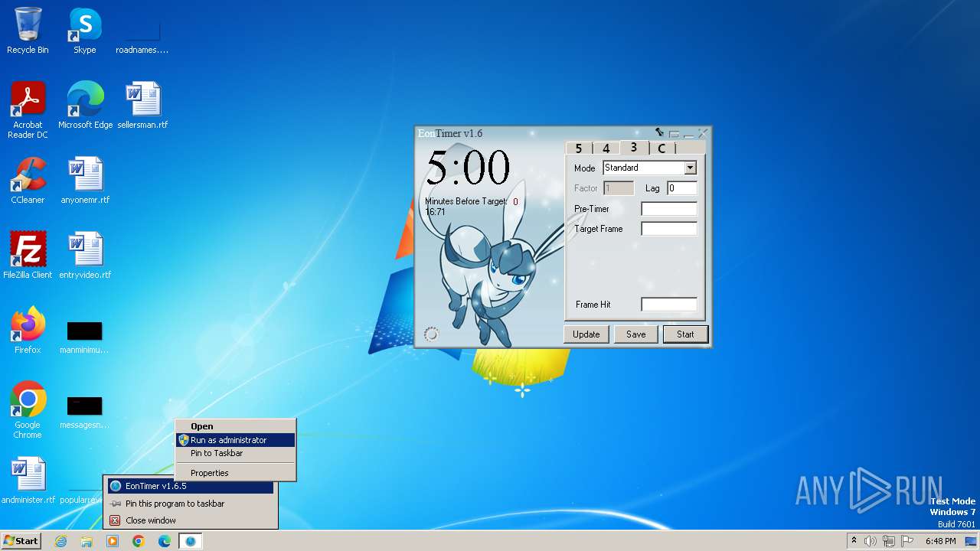The width and height of the screenshot is (980, 551).
Task: Click the 5:00 countdown display
Action: pyautogui.click(x=468, y=168)
